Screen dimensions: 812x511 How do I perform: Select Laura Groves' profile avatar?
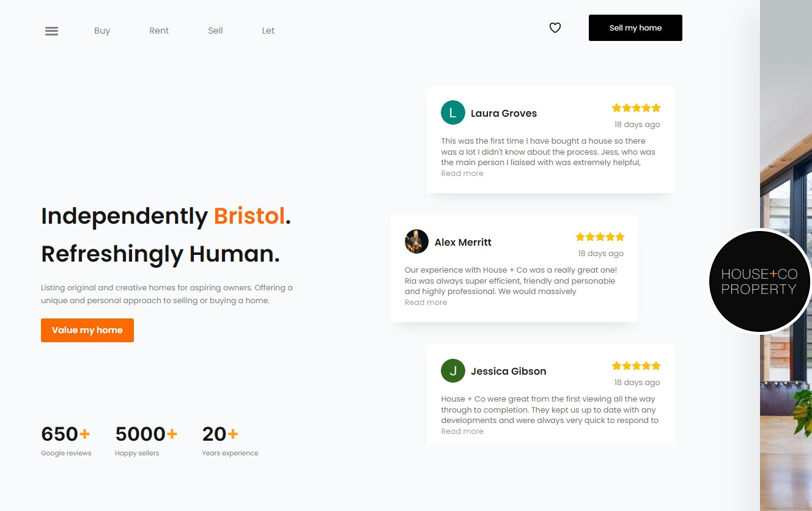point(452,112)
